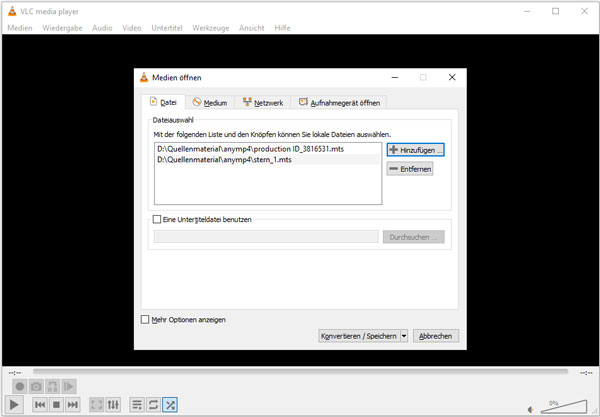Toggle fullscreen video mode icon

(96, 404)
